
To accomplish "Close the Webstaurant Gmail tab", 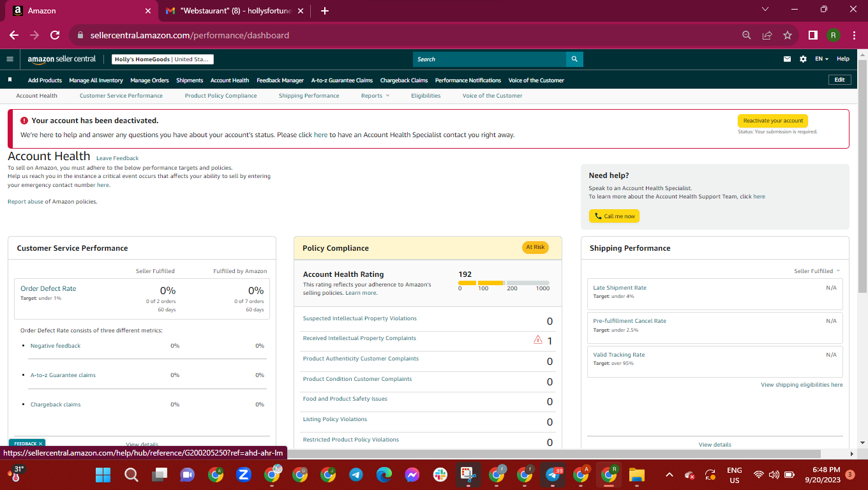I will click(x=302, y=11).
